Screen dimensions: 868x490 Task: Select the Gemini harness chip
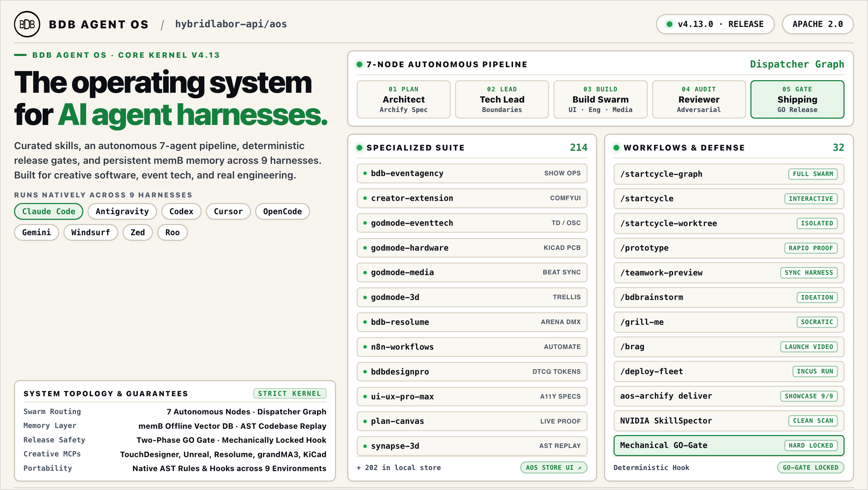coord(36,232)
